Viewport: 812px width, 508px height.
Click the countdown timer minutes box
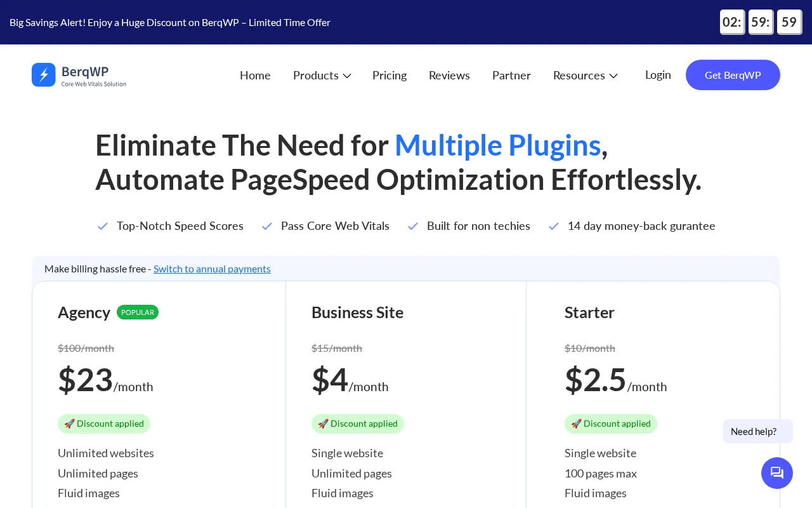click(x=761, y=22)
